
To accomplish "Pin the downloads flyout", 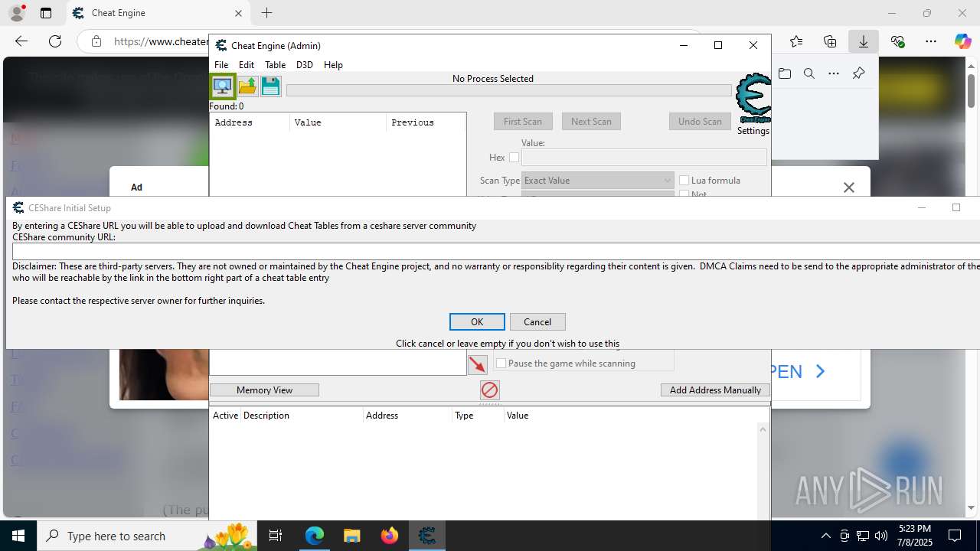I will [x=858, y=73].
